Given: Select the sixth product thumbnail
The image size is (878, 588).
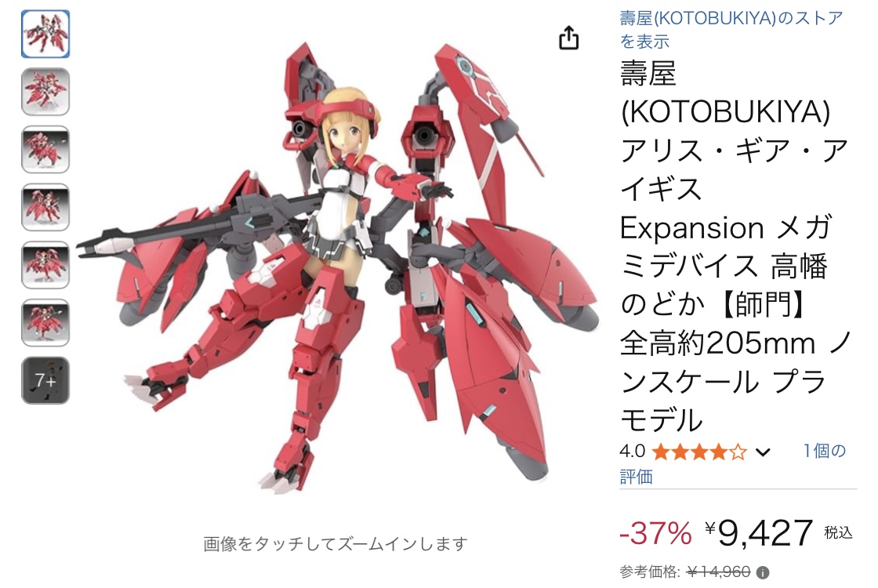Looking at the screenshot, I should pyautogui.click(x=45, y=322).
